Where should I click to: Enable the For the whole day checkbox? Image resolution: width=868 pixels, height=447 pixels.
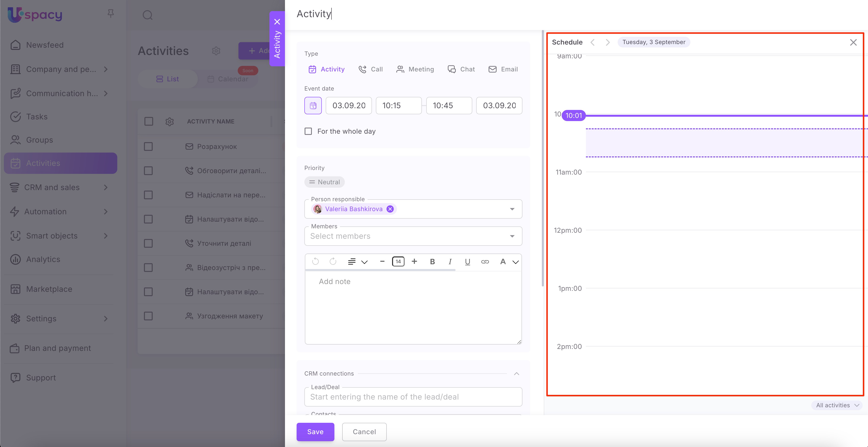click(x=308, y=131)
